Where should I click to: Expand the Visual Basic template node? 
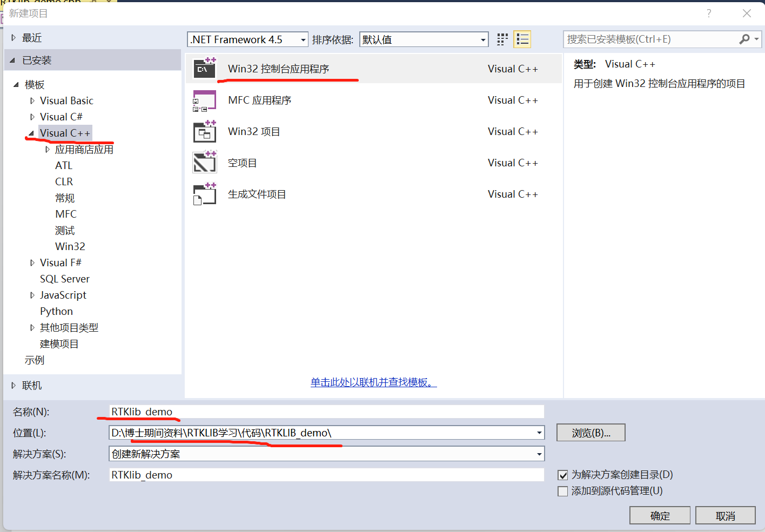[33, 100]
